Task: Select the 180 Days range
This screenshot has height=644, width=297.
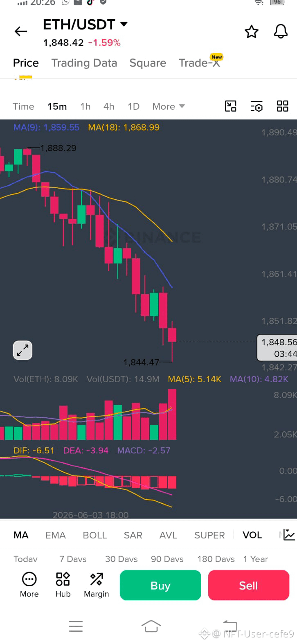Action: (x=216, y=559)
